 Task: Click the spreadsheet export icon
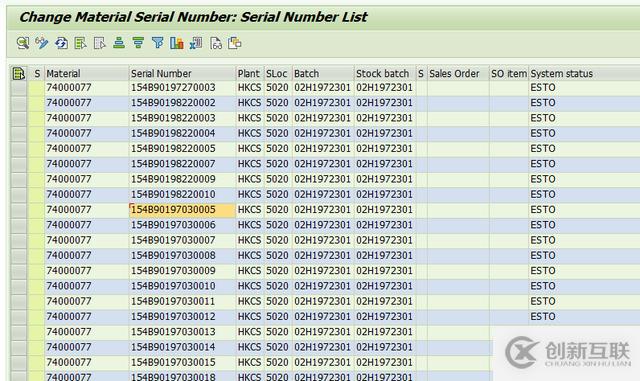[196, 43]
